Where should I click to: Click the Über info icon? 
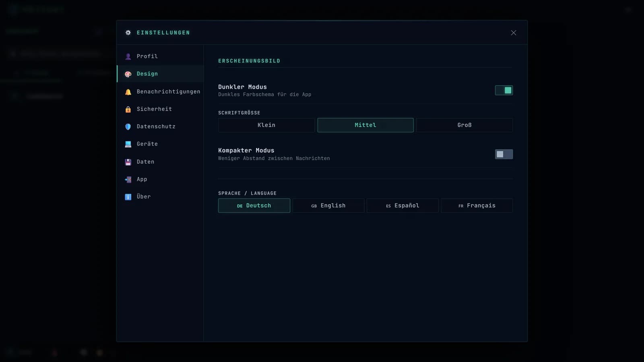tap(128, 197)
